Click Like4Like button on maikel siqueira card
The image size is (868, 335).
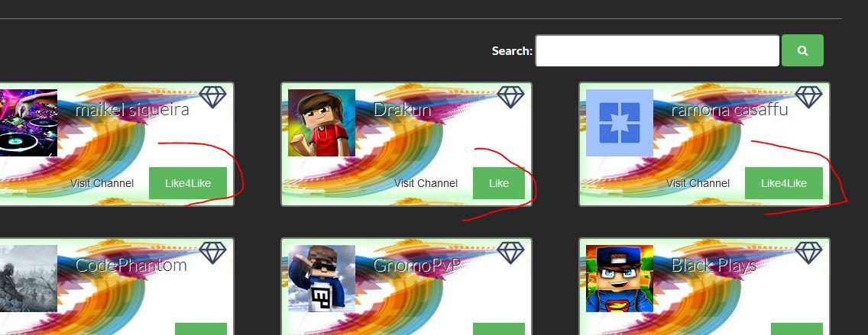[x=188, y=183]
